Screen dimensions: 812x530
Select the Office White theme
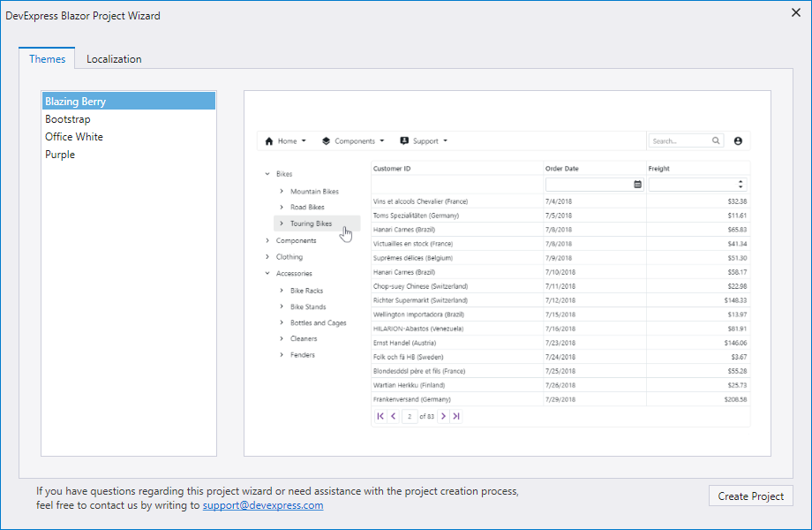coord(74,137)
